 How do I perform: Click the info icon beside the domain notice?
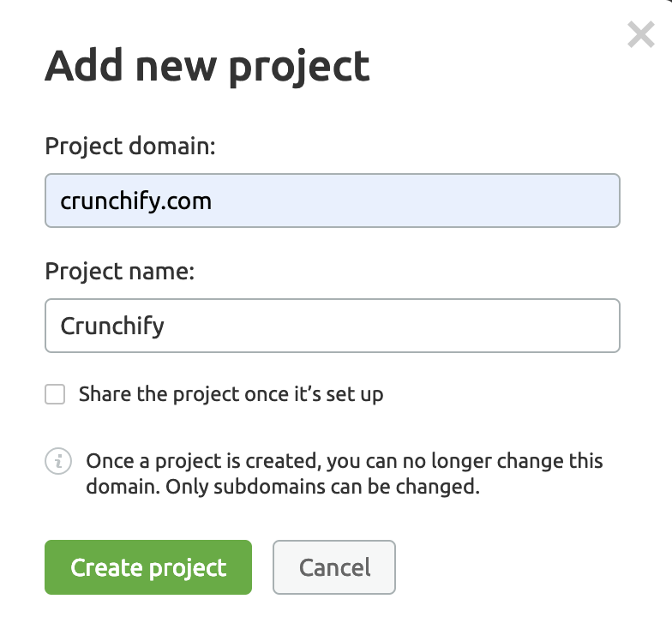click(58, 461)
